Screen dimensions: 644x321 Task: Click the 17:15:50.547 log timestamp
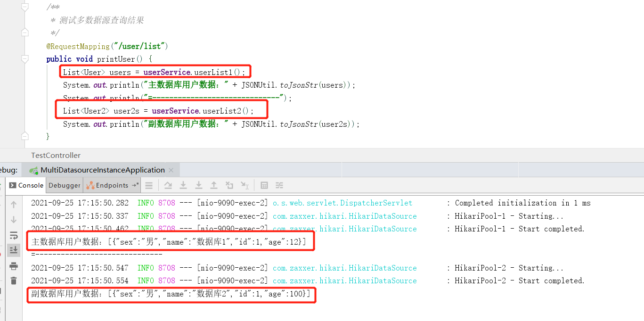click(103, 268)
